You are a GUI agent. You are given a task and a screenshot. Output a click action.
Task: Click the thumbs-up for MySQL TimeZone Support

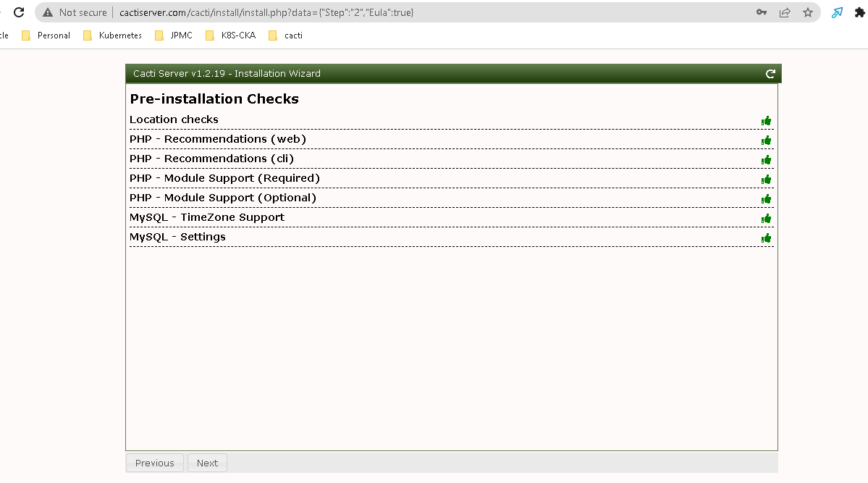766,218
